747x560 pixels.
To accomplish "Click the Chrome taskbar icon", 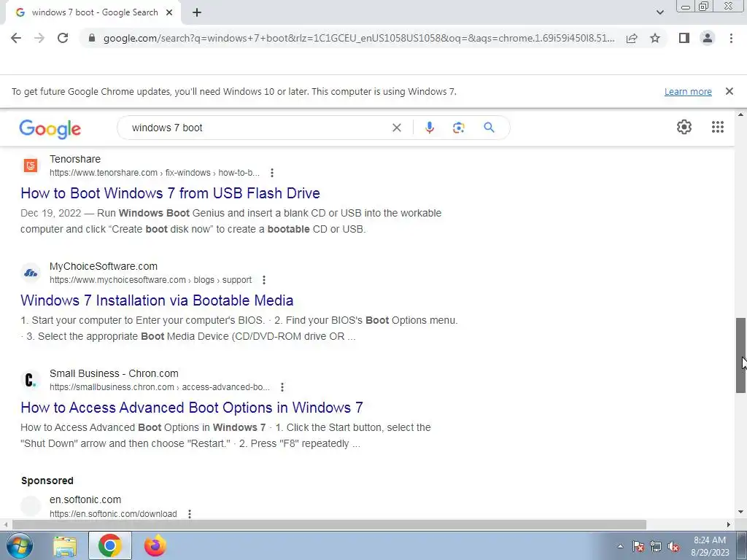I will coord(110,546).
